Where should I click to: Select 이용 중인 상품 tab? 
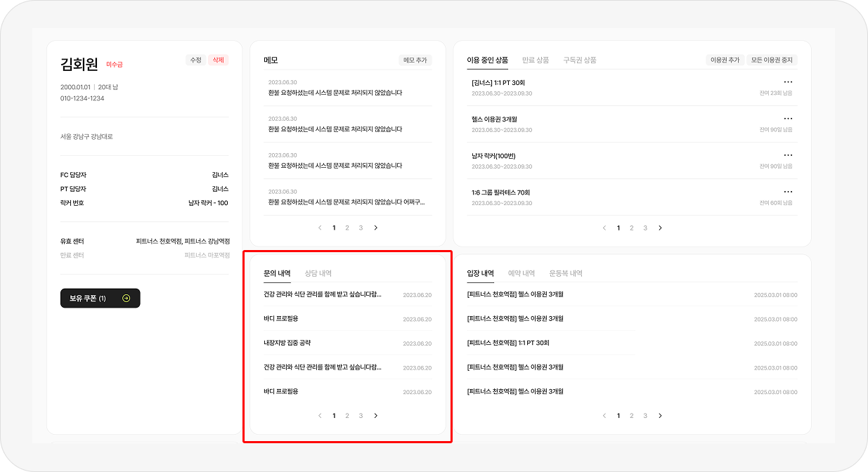tap(487, 60)
